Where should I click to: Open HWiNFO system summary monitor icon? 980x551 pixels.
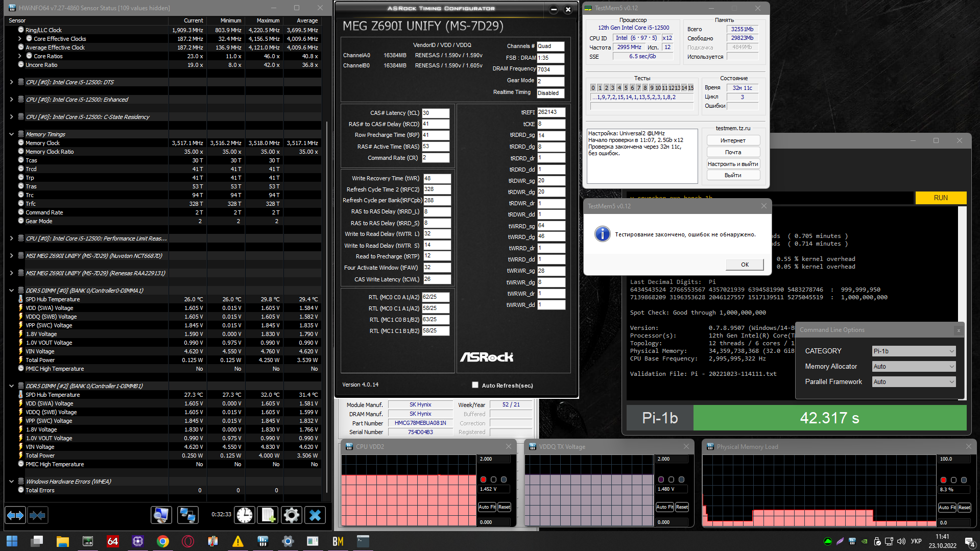coord(161,515)
